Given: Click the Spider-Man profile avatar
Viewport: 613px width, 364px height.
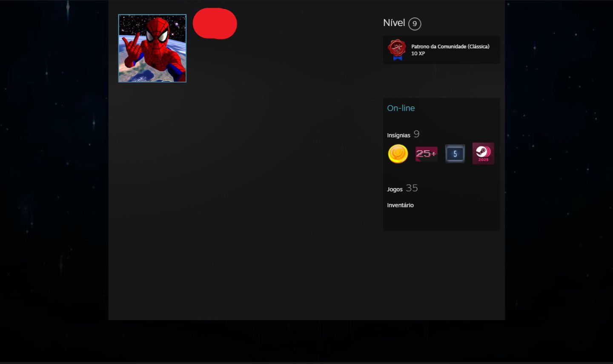Looking at the screenshot, I should (x=152, y=48).
